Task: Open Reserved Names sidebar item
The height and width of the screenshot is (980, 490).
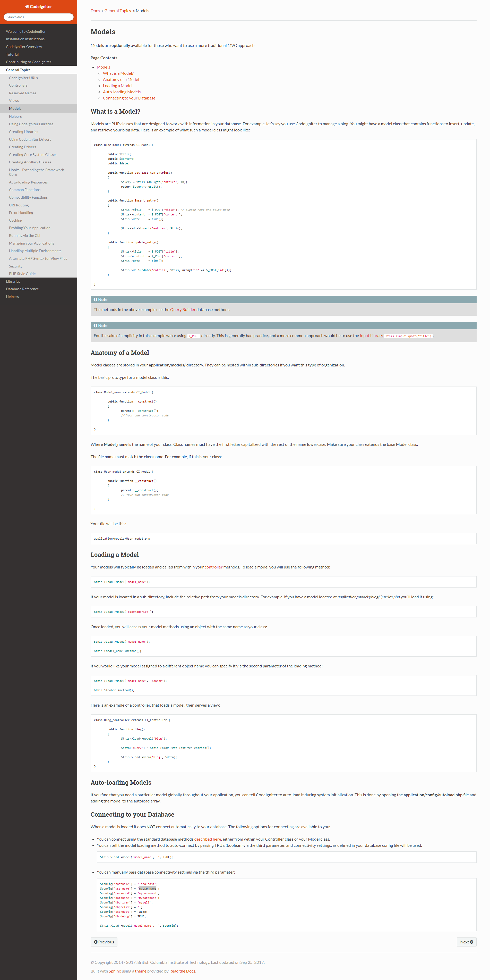Action: click(38, 93)
